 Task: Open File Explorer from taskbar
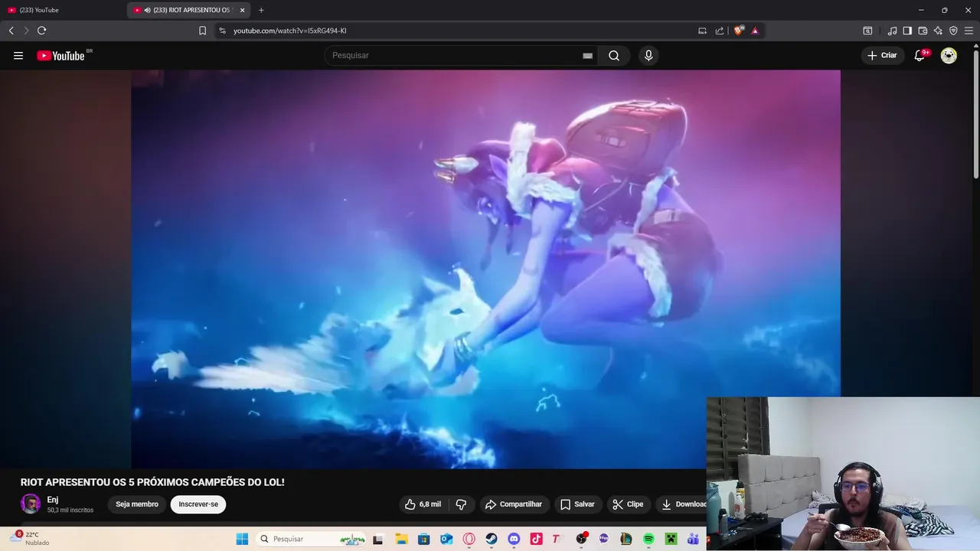pos(401,539)
